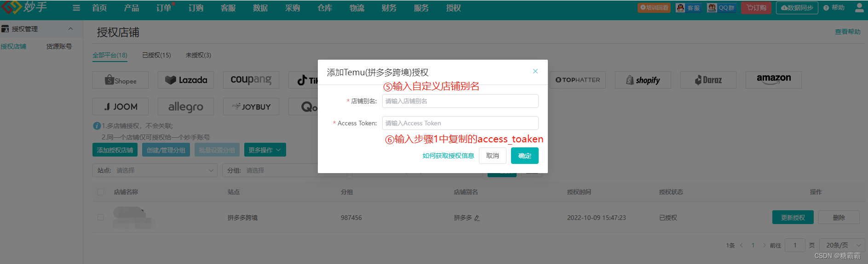
Task: Select the Allegro platform tile
Action: point(186,107)
